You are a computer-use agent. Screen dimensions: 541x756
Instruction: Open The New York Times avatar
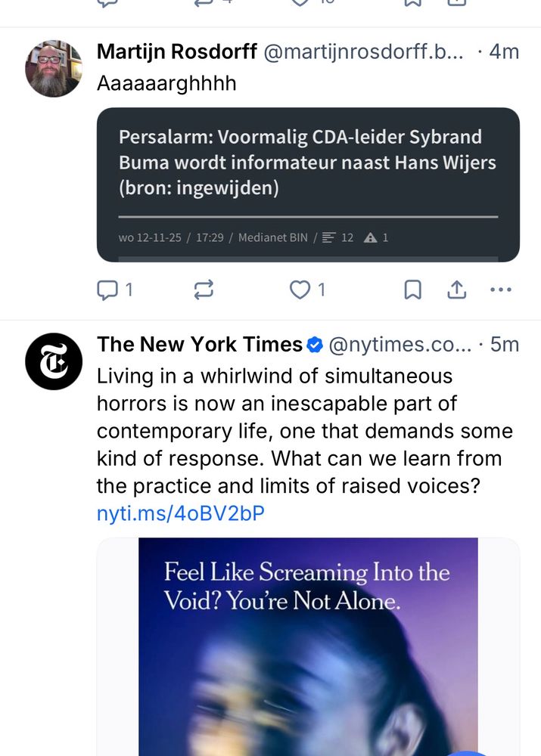(x=53, y=361)
